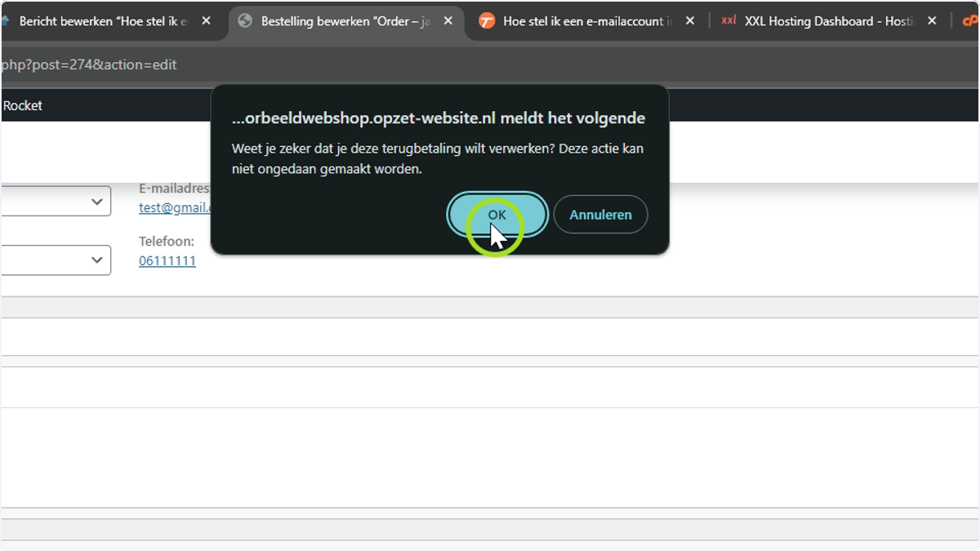Click orange favicon on e-mailaccount tab

(487, 21)
